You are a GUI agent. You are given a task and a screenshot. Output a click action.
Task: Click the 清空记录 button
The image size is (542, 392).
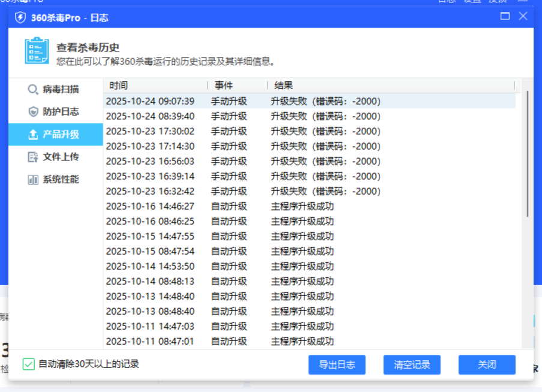click(412, 364)
